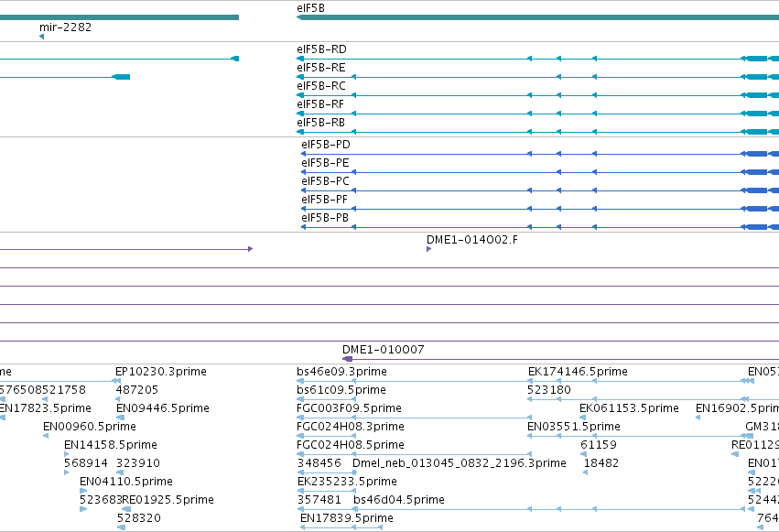Select EST EN17839.5prime label
Viewport: 779px width, 532px height.
[347, 518]
